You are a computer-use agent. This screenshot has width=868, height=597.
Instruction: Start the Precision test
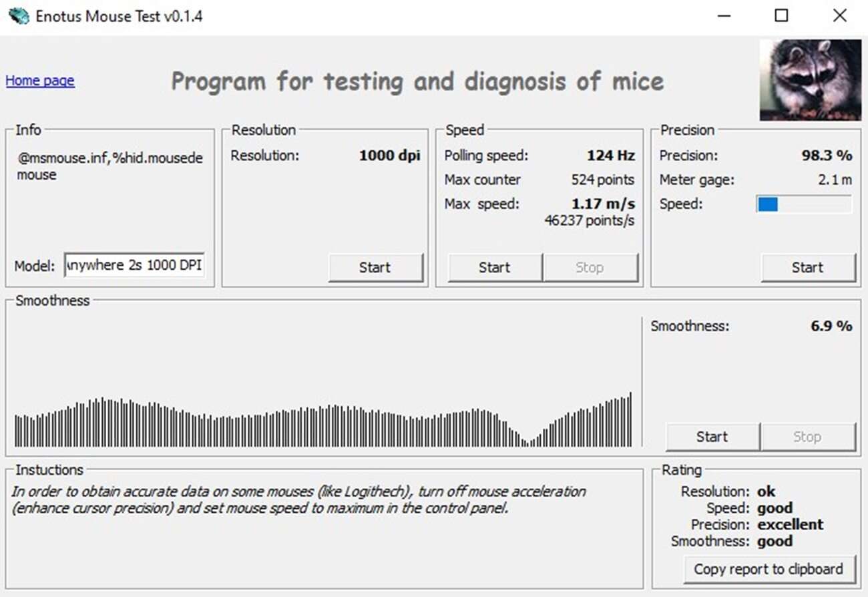coord(808,266)
